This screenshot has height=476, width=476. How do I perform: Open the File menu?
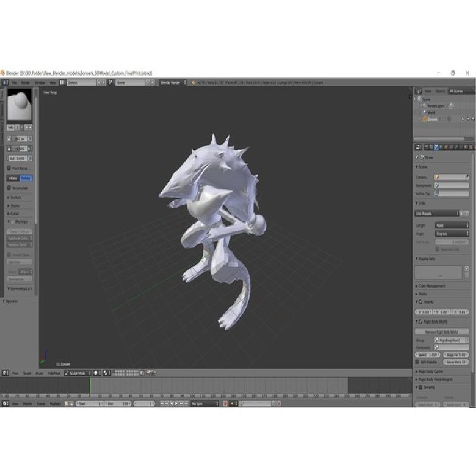(14, 83)
